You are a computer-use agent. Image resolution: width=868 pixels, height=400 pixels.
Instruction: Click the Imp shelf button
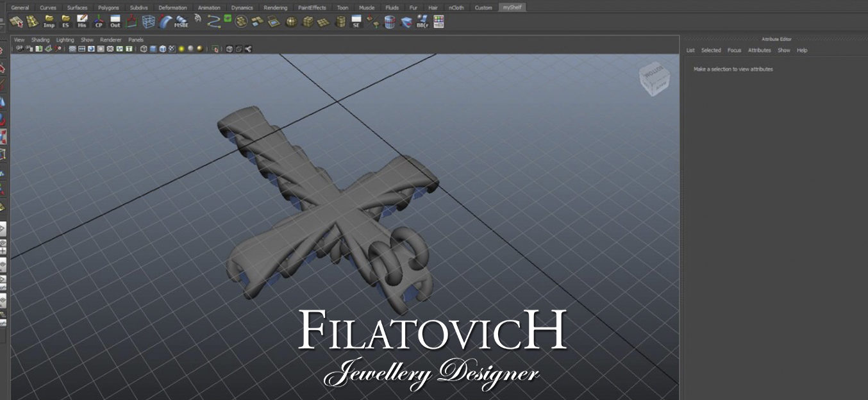tap(49, 22)
